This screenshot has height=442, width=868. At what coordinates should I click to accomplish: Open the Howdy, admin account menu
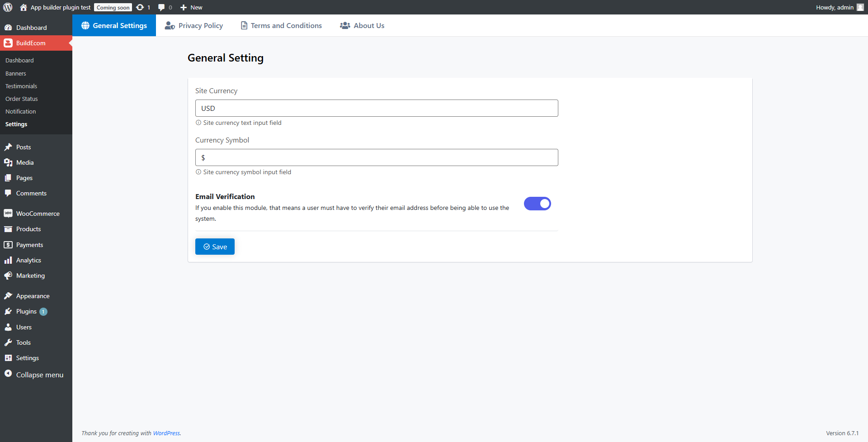pyautogui.click(x=835, y=7)
